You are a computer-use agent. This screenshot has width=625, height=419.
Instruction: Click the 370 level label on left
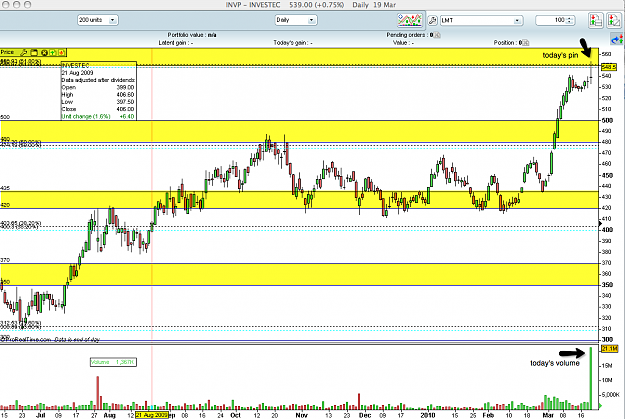click(x=5, y=260)
